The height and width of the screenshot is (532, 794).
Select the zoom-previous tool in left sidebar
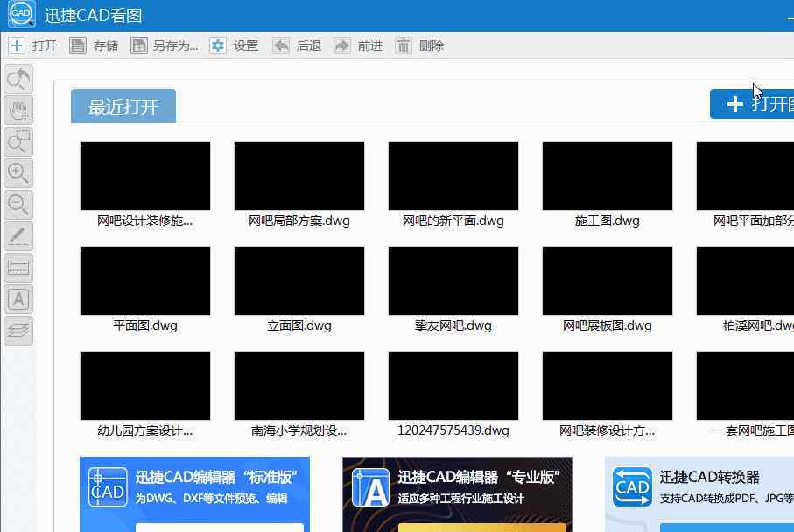click(x=18, y=79)
